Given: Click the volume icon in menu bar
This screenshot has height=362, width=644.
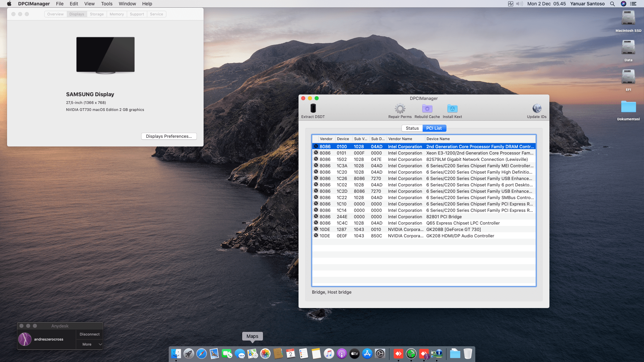Looking at the screenshot, I should (520, 4).
